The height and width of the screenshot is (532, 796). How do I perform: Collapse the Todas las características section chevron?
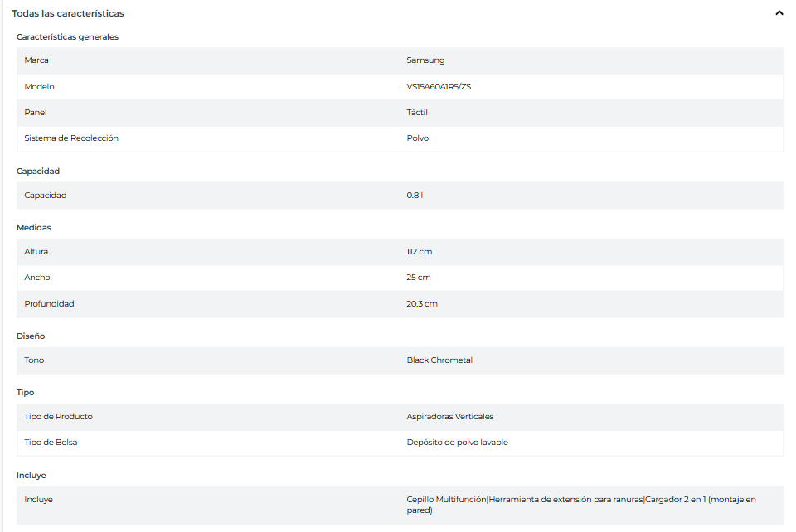(779, 13)
